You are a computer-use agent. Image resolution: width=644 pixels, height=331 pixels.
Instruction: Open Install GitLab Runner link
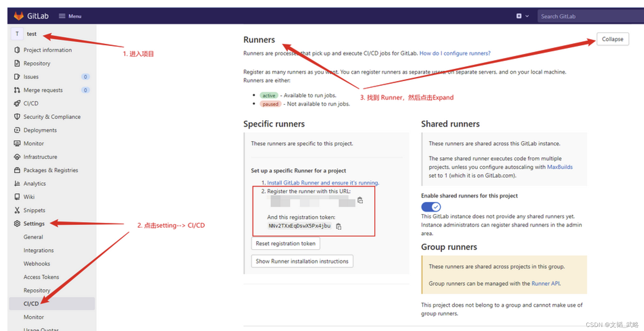323,183
